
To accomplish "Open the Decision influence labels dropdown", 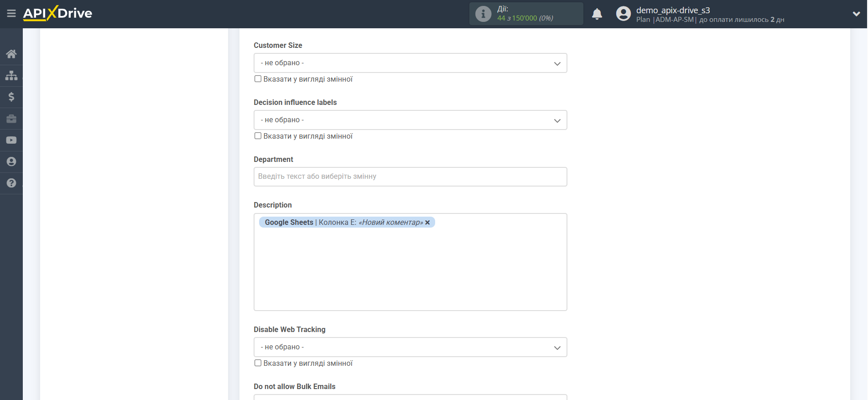I will 410,120.
